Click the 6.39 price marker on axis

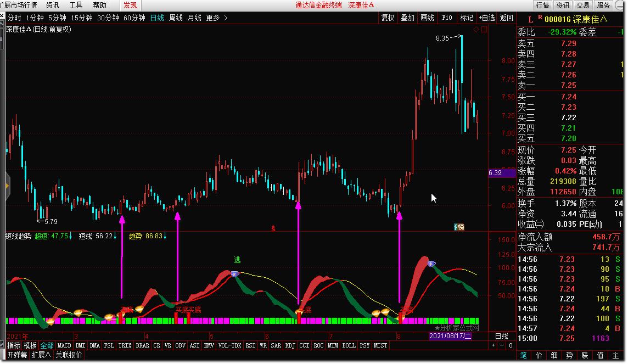pos(502,173)
